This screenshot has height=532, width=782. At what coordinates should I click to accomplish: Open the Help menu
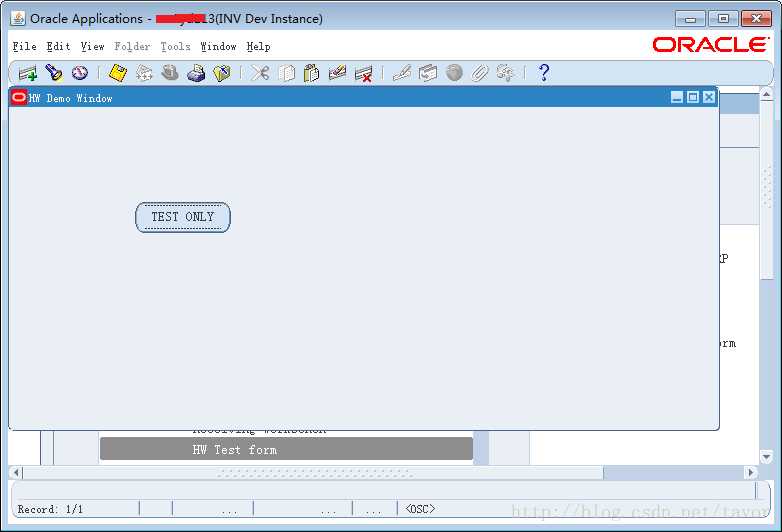[258, 46]
